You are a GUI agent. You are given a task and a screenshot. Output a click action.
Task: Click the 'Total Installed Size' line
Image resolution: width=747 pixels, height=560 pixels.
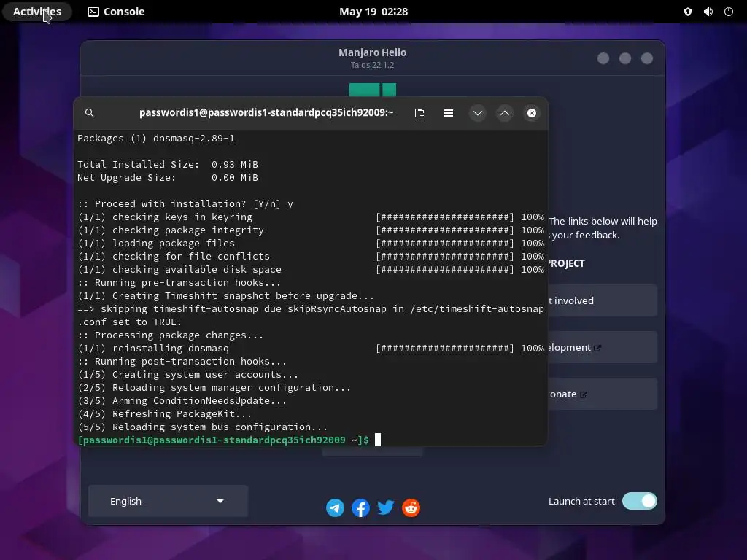168,164
